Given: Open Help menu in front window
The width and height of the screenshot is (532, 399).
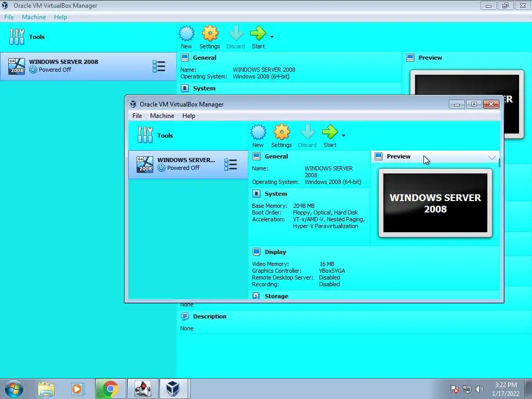Looking at the screenshot, I should (x=189, y=116).
